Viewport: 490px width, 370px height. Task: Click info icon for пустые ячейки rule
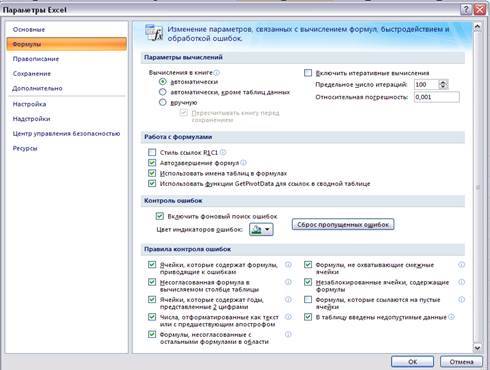click(x=462, y=299)
